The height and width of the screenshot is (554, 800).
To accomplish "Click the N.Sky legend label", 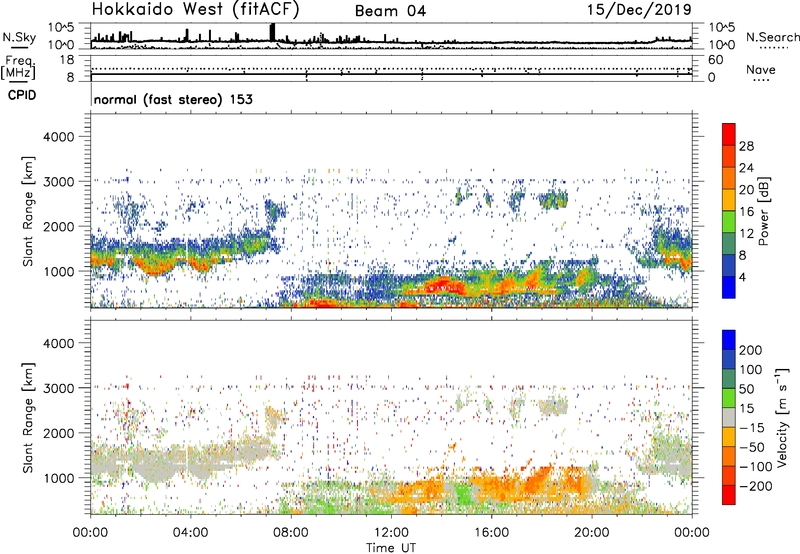I will pos(19,37).
